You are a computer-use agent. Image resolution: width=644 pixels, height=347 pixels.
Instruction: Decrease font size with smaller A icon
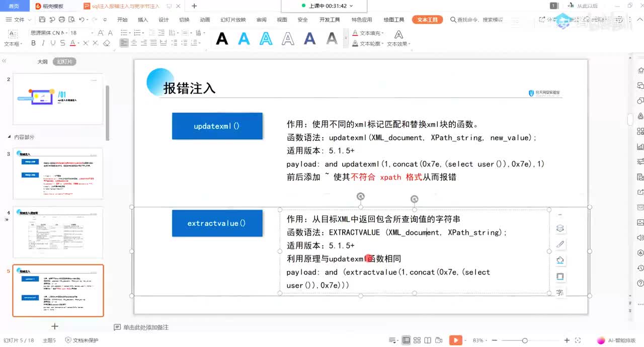[x=110, y=33]
